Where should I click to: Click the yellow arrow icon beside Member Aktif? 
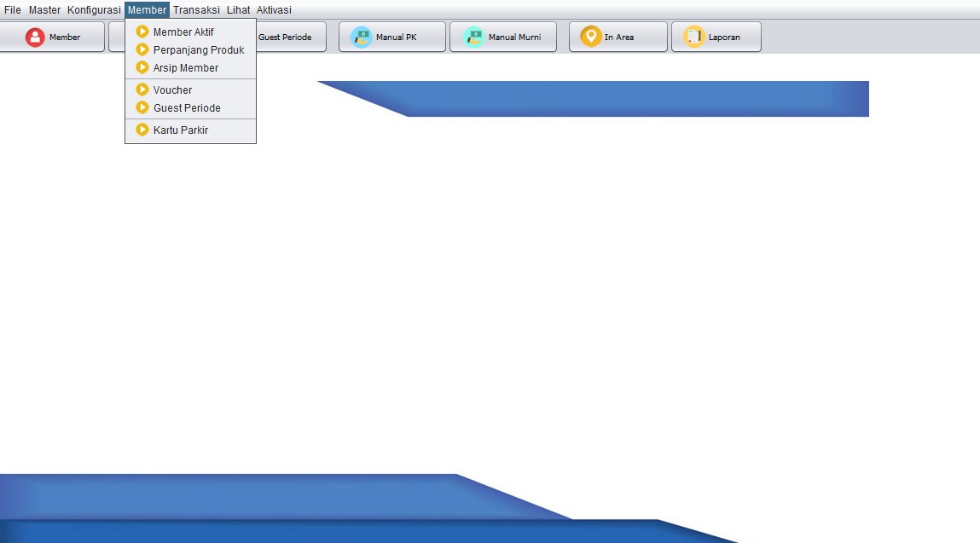click(x=142, y=32)
